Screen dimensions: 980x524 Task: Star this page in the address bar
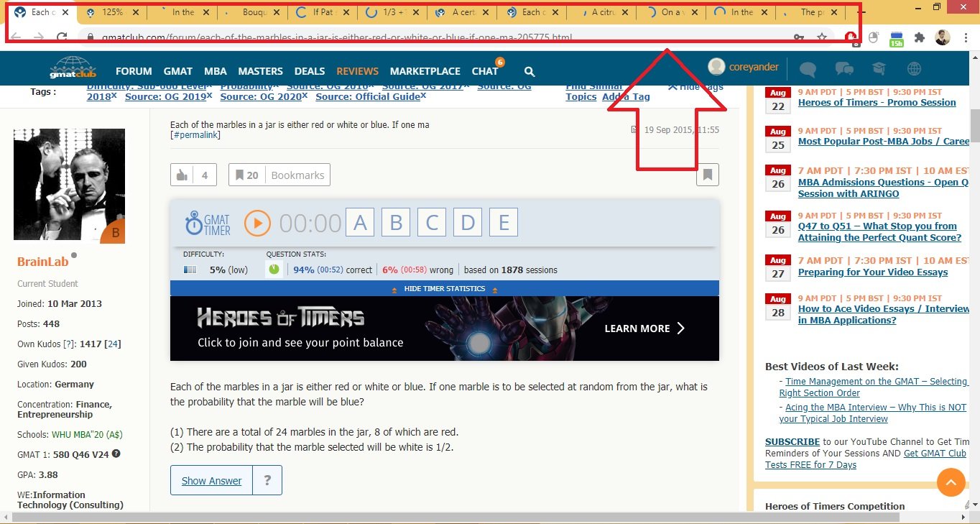822,38
